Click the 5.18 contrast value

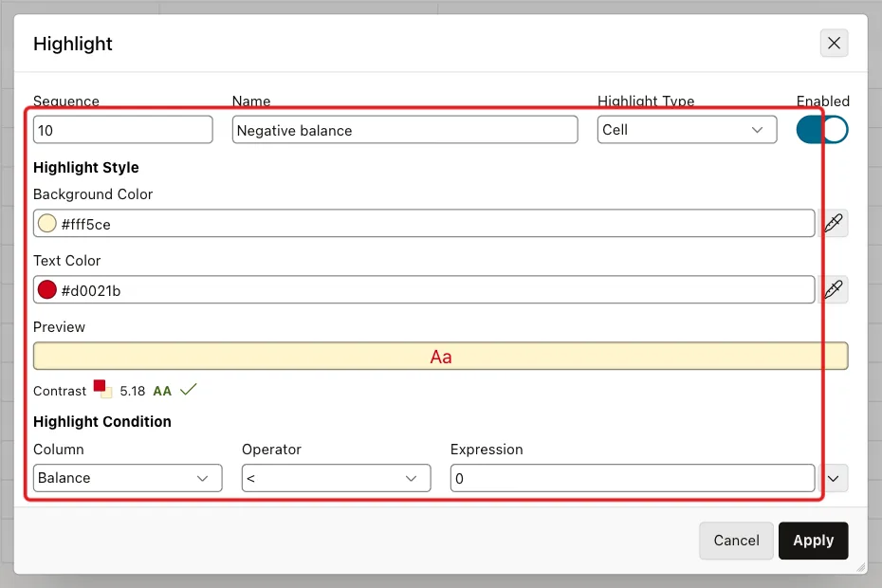(x=132, y=391)
